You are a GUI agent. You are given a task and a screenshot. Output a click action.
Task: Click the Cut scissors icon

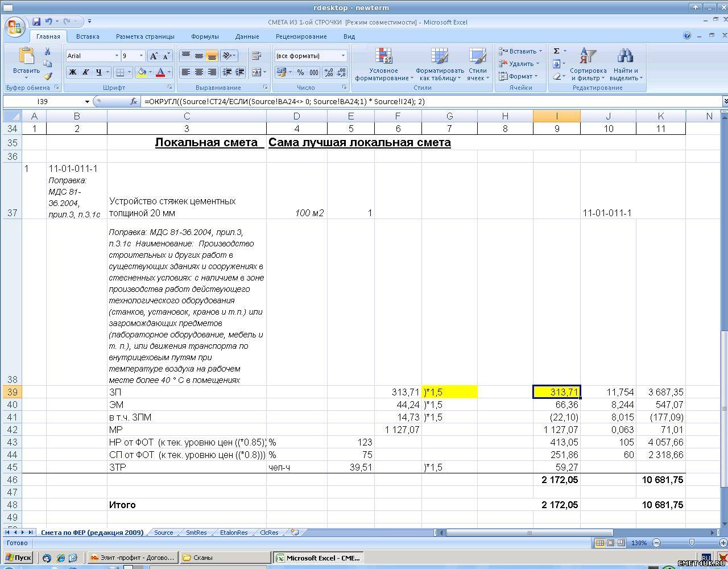coord(48,52)
